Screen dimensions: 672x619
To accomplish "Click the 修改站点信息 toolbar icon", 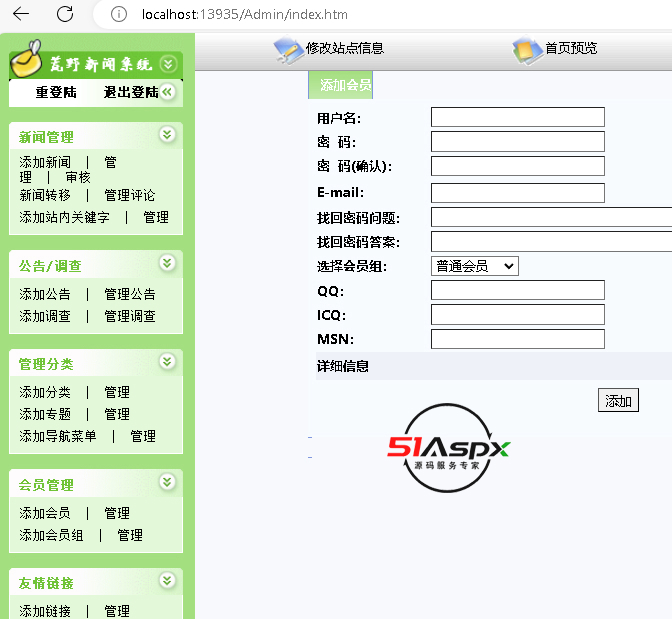I will tap(288, 51).
